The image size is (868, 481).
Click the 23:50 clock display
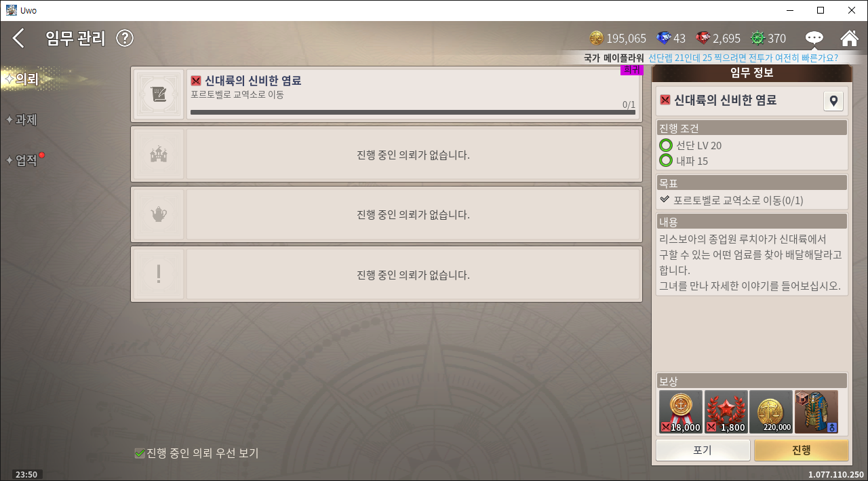[x=26, y=475]
